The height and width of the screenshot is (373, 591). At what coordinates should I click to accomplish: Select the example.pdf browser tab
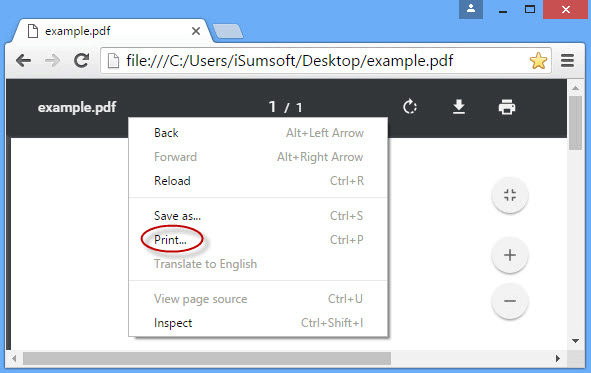pos(113,31)
